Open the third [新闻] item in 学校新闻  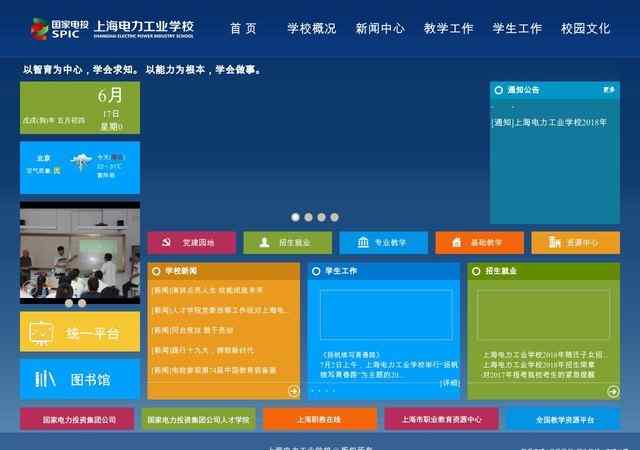coord(193,330)
